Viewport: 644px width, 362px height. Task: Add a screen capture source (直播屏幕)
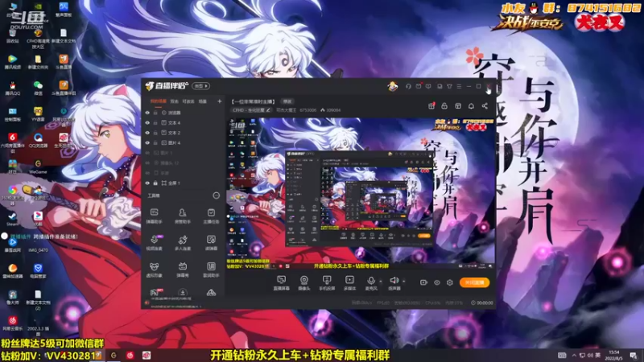[x=281, y=283]
